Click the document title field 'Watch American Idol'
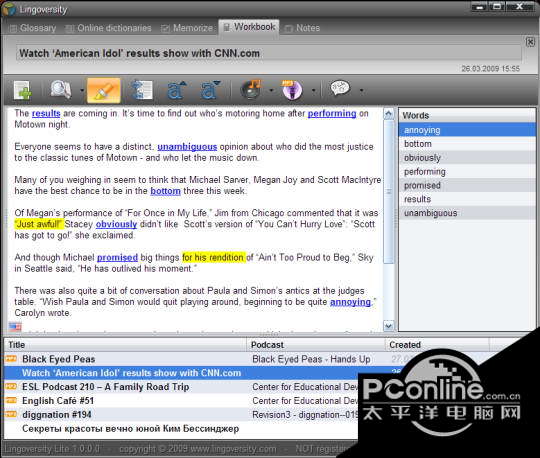This screenshot has height=458, width=540. click(269, 53)
